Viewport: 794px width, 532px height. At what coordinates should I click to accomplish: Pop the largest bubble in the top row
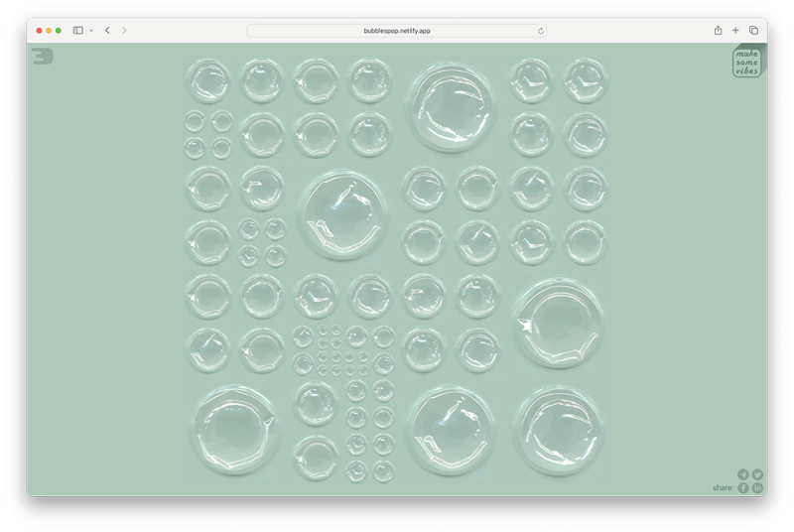point(451,107)
